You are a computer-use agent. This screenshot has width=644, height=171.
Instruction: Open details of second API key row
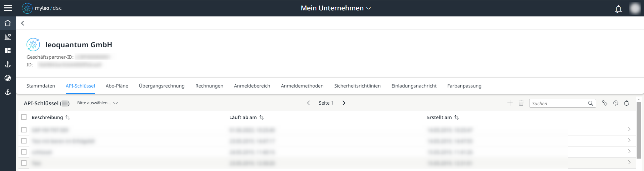629,140
